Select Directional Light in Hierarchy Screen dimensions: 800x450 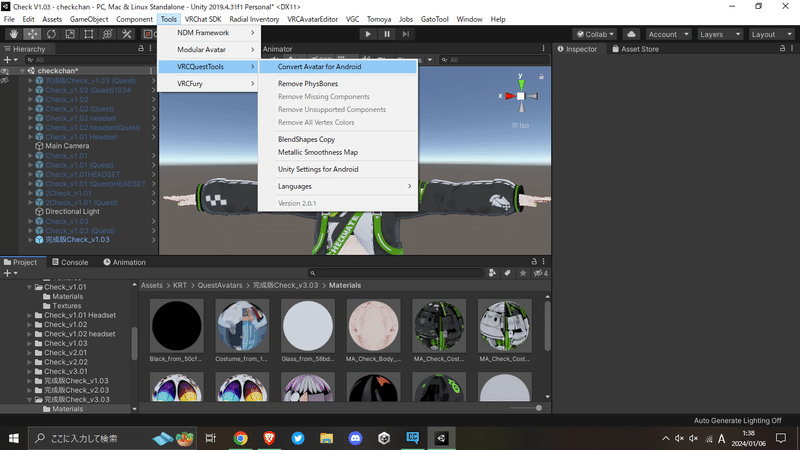(x=72, y=212)
